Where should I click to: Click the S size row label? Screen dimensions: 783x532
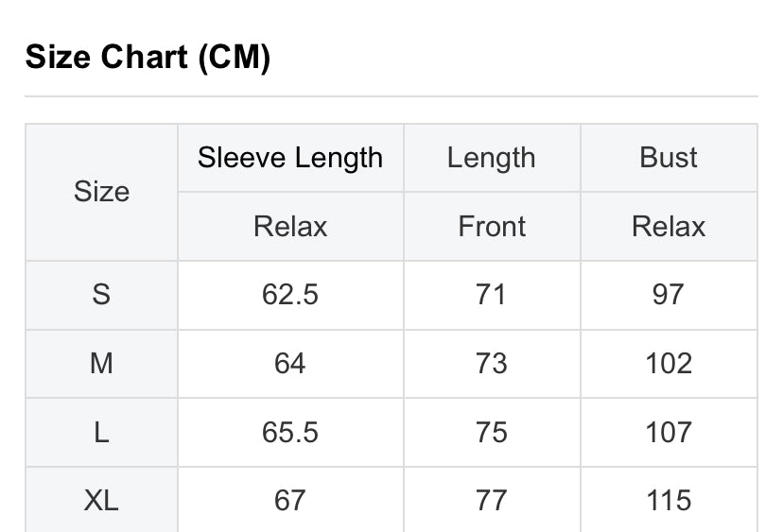[x=101, y=295]
